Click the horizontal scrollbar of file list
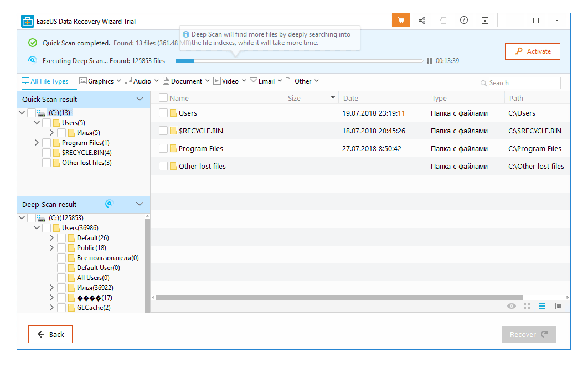The width and height of the screenshot is (588, 368). click(x=339, y=298)
